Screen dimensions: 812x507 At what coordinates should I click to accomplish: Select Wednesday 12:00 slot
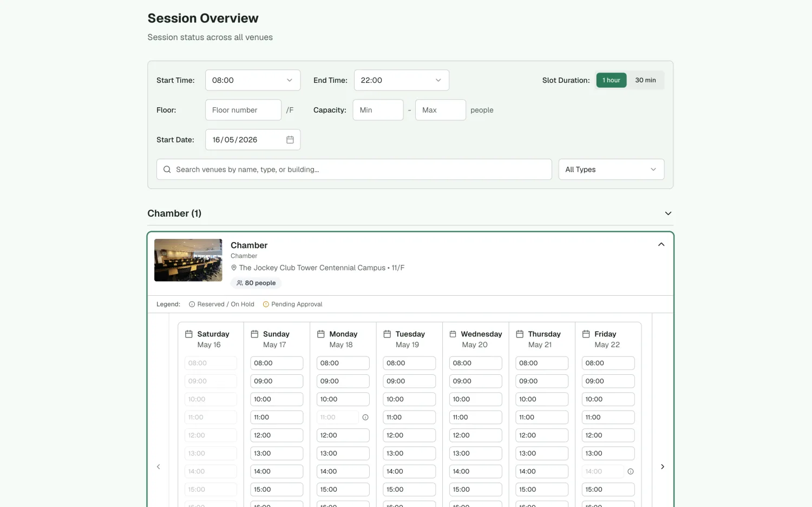(476, 435)
